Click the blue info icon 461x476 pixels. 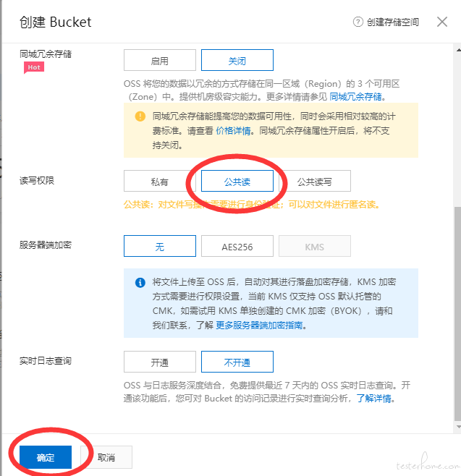click(x=140, y=282)
